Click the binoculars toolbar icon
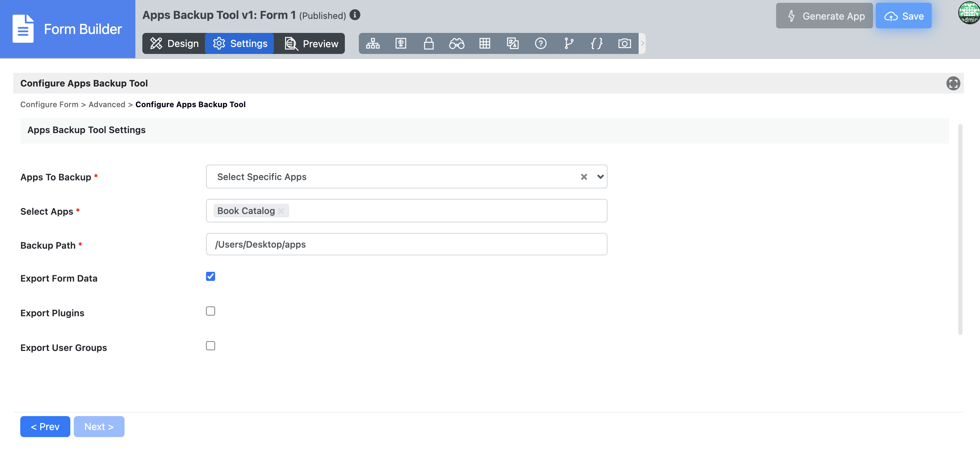980x449 pixels. (456, 43)
